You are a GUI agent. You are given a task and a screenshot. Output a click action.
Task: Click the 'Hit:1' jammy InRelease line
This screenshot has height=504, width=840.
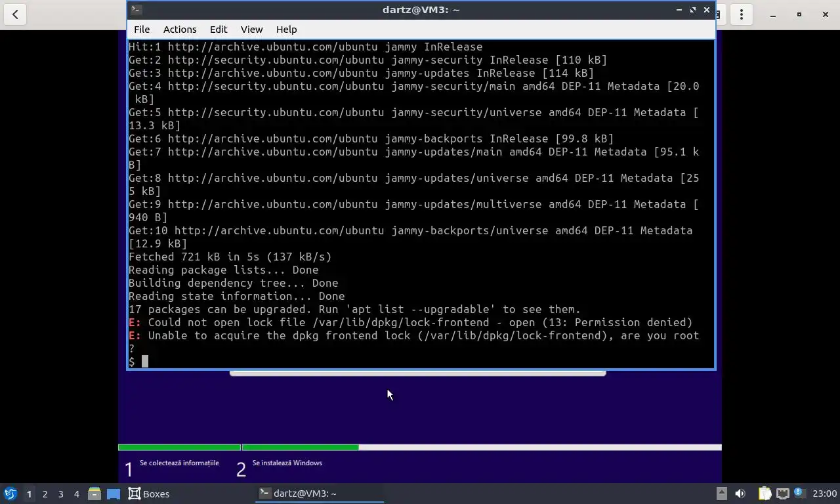click(305, 47)
